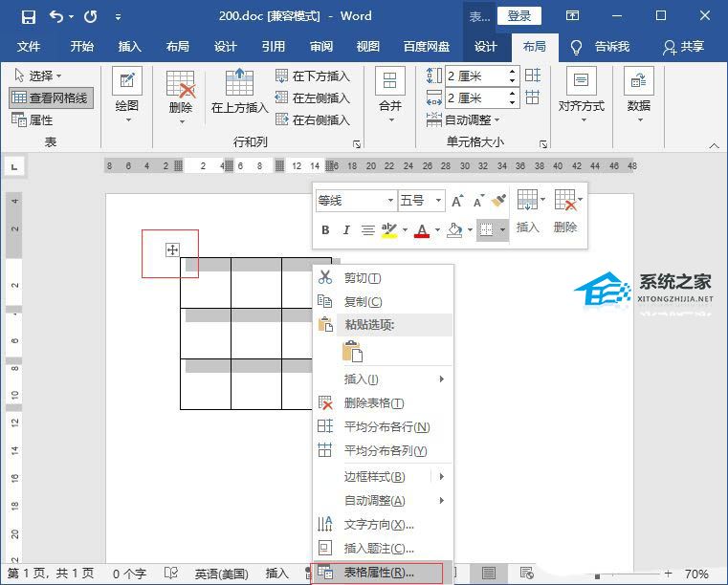This screenshot has height=585, width=728.
Task: Click the red font color swatch
Action: click(x=422, y=230)
